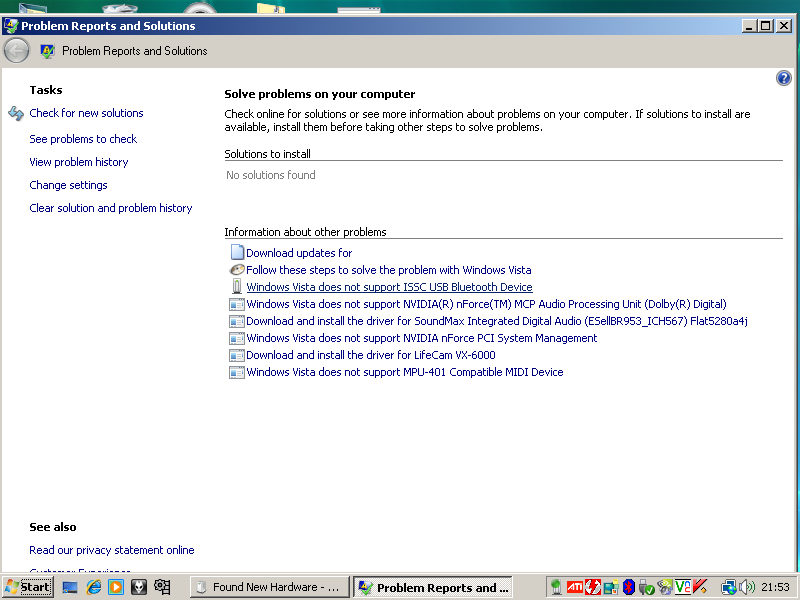Open the Download updates for link
The width and height of the screenshot is (800, 600).
click(x=299, y=253)
